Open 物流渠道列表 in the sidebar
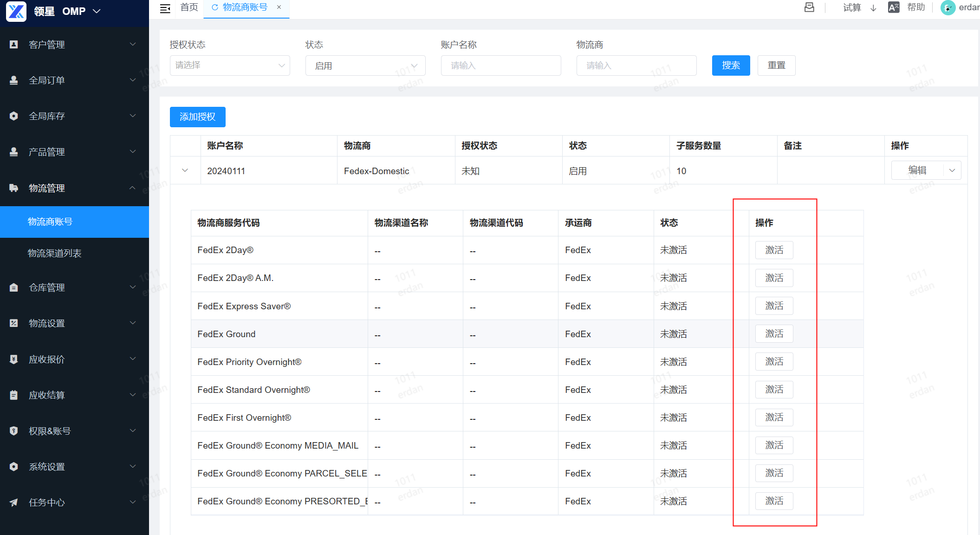The width and height of the screenshot is (980, 535). [54, 253]
